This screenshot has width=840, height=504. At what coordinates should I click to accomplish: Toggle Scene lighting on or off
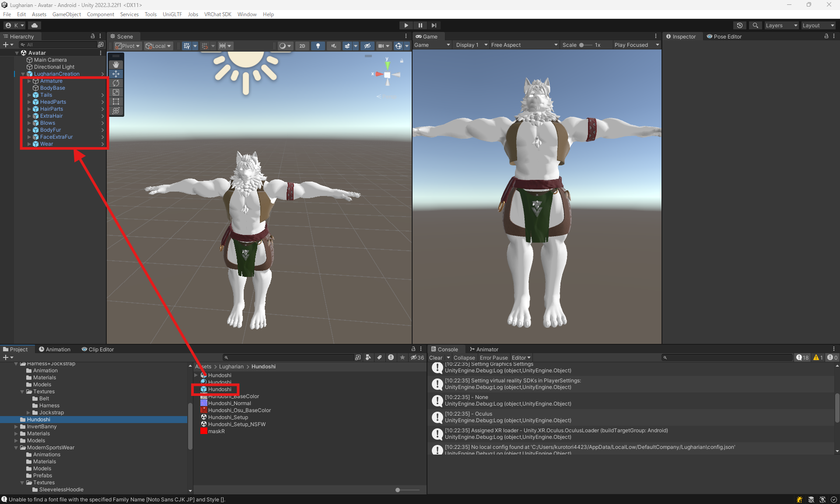tap(318, 46)
